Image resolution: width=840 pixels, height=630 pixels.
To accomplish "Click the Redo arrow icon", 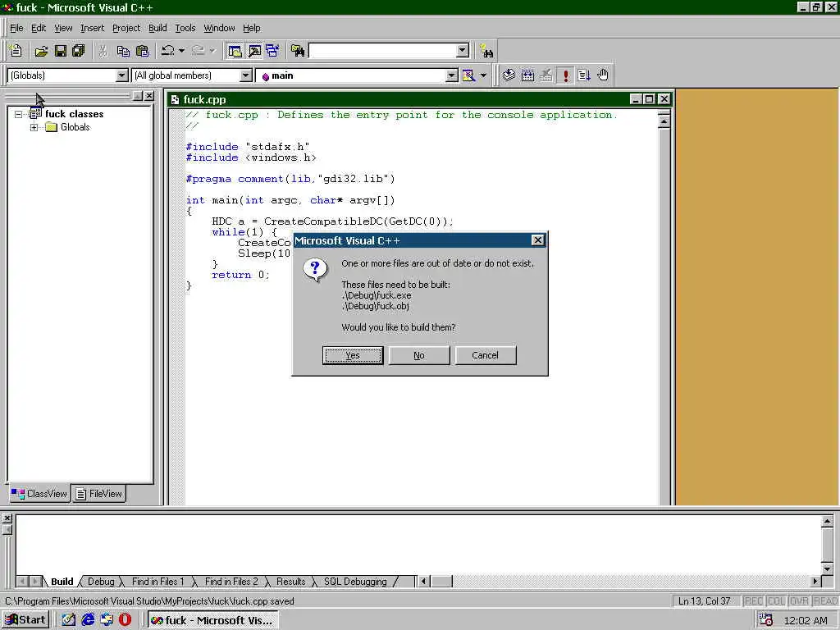I will 199,51.
